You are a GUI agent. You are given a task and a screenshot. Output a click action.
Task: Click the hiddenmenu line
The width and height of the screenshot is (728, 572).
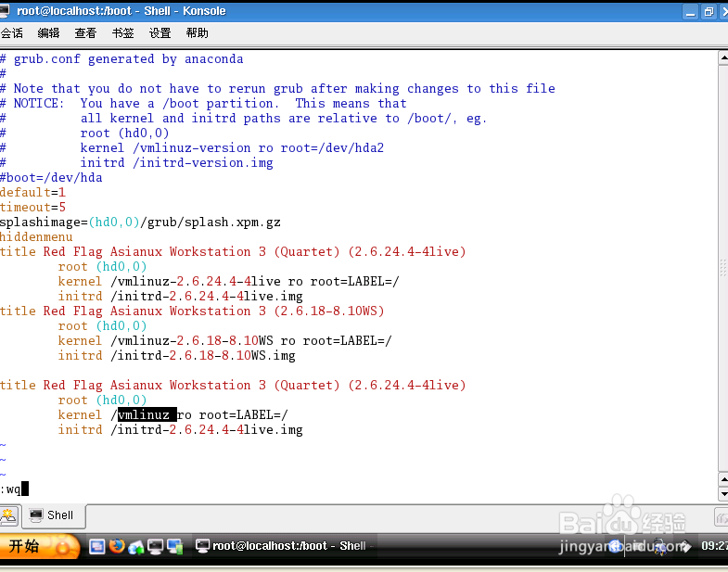(36, 236)
